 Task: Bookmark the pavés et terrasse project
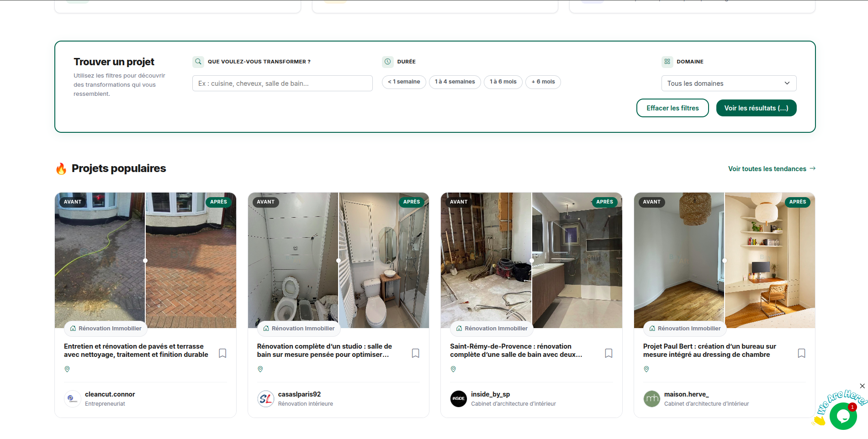pyautogui.click(x=222, y=353)
